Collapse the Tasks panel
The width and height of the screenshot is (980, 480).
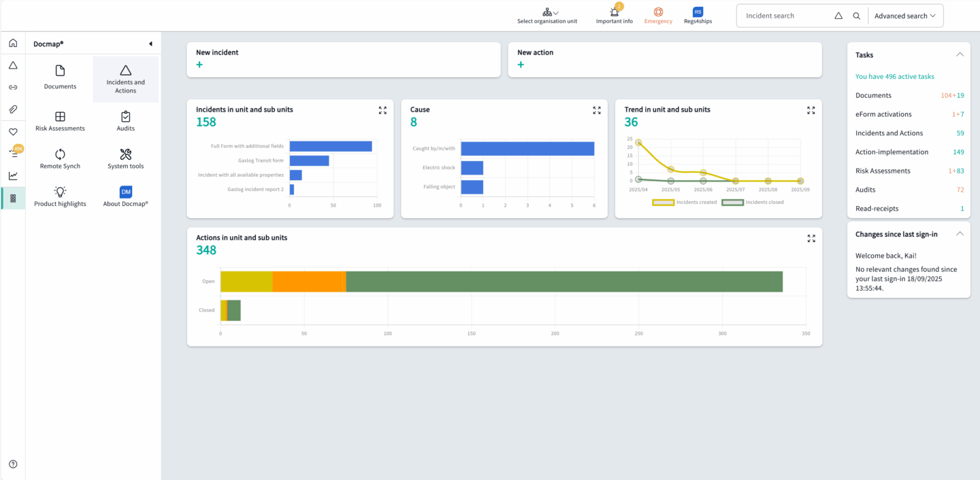[x=960, y=54]
